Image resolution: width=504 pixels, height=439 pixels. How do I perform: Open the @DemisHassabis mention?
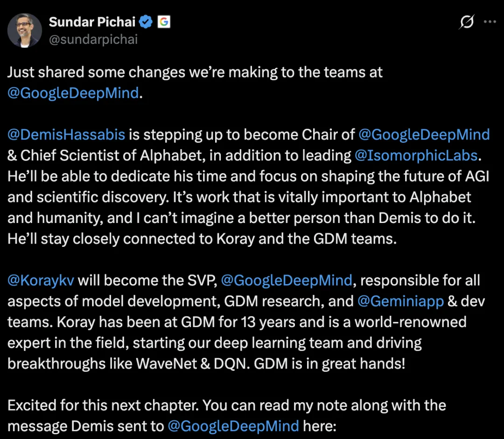[x=66, y=134]
